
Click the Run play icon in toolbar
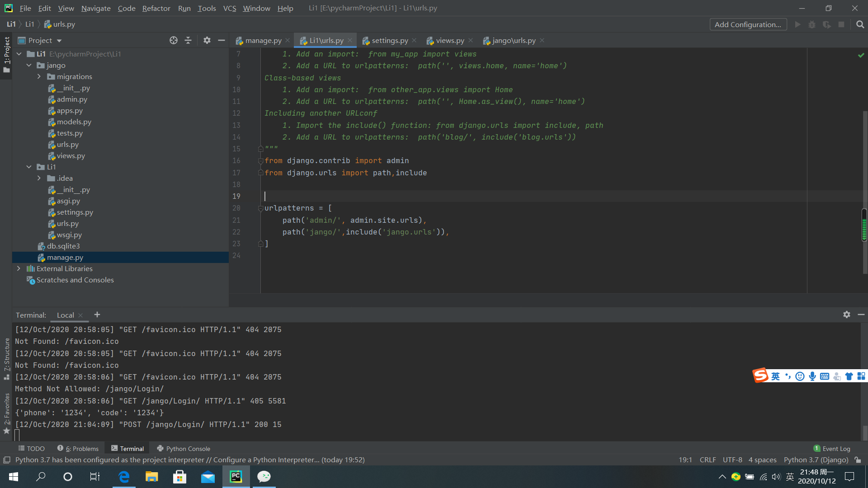(x=798, y=24)
